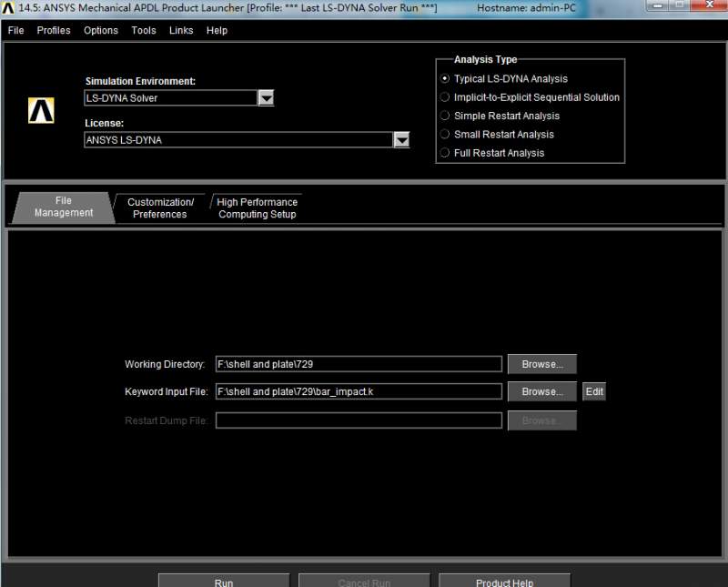Screen dimensions: 728x587
Task: Click the ANSYS logo icon
Action: coord(41,110)
